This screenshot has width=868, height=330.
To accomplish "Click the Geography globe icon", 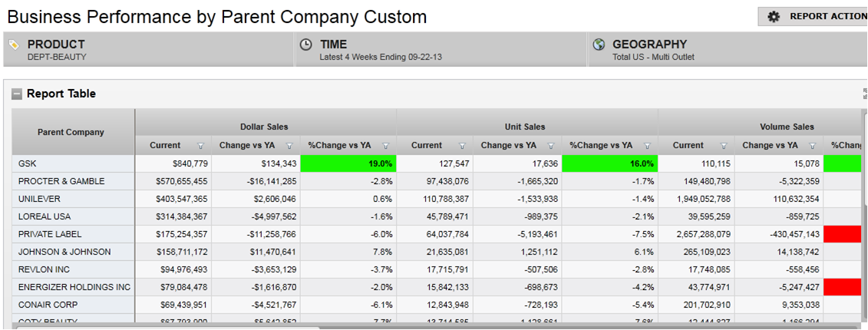I will pyautogui.click(x=599, y=45).
